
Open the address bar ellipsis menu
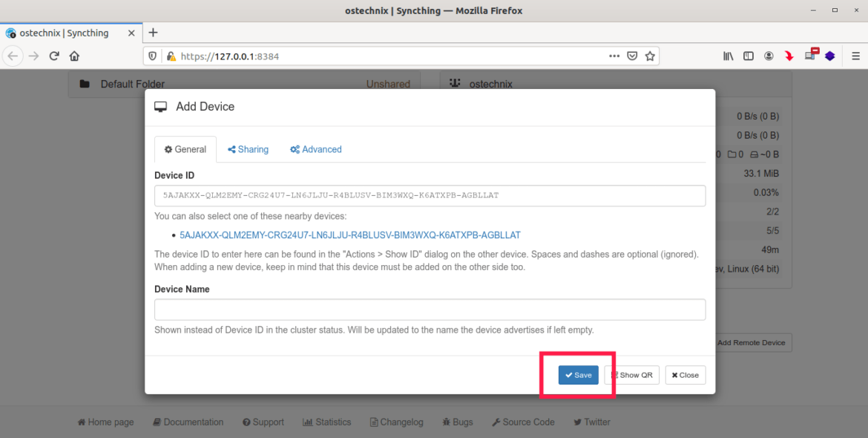[614, 56]
